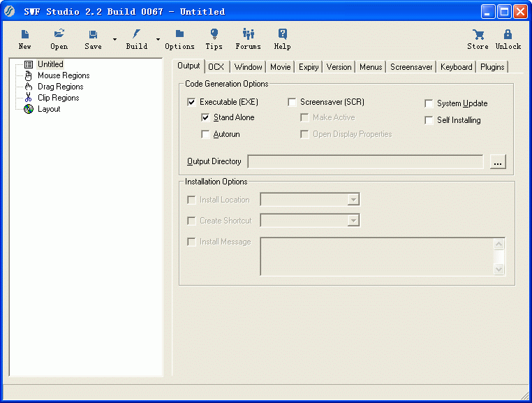
Task: Maximize the SWF Studio window
Action: click(504, 12)
